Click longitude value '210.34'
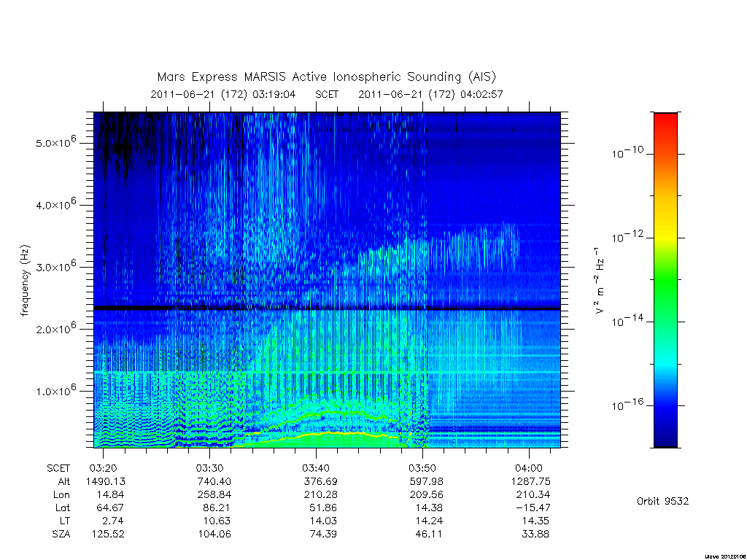Viewport: 747px width, 560px height. [x=533, y=495]
